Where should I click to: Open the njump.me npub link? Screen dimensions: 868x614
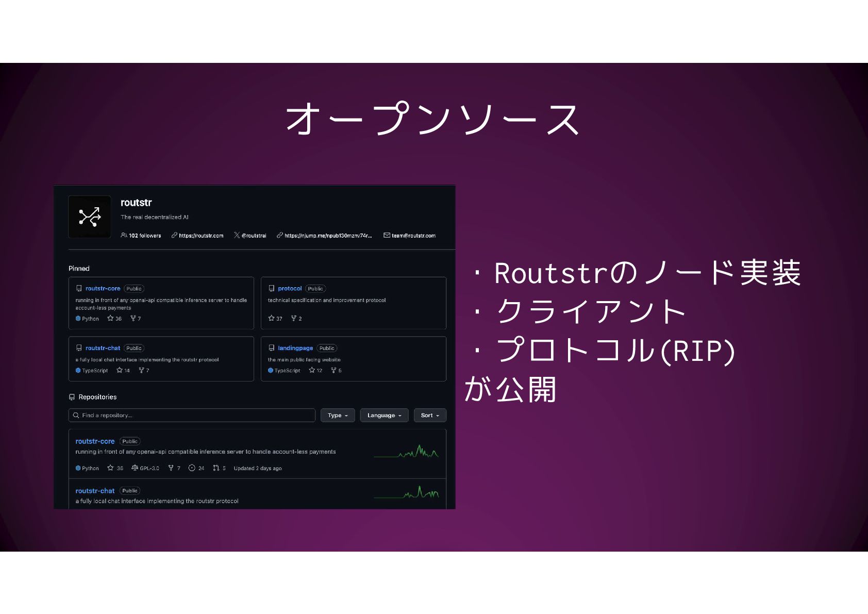point(328,236)
